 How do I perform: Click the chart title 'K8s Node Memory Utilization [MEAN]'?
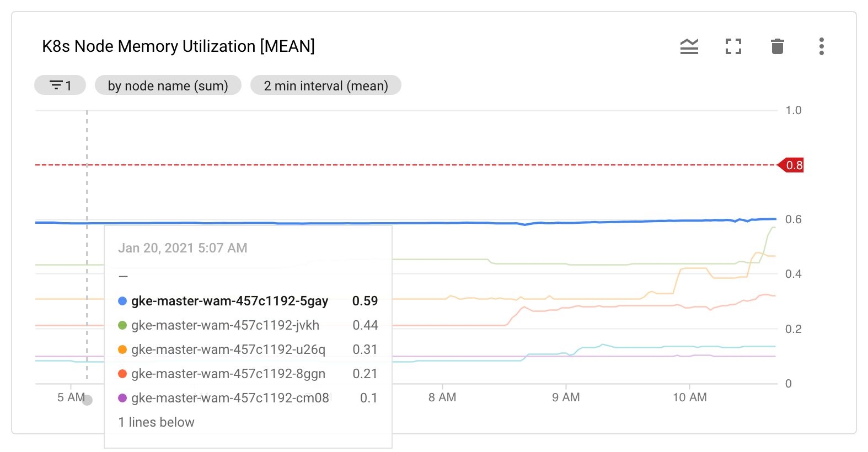[179, 46]
